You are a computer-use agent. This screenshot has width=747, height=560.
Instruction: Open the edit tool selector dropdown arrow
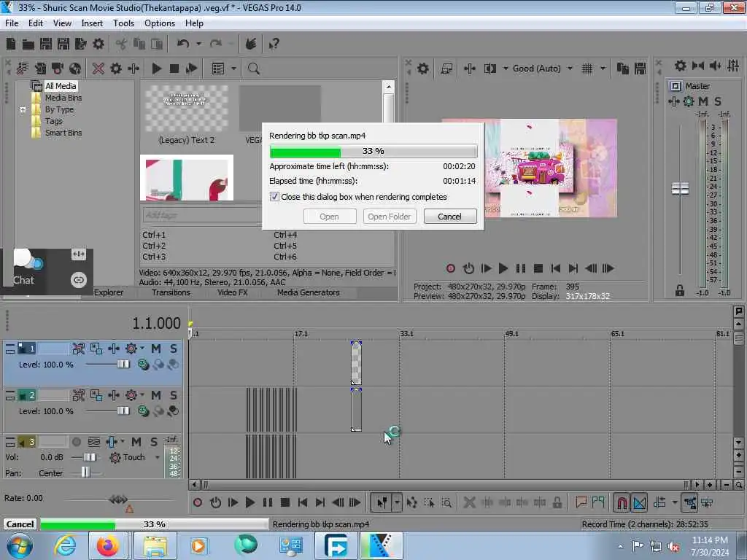(396, 502)
